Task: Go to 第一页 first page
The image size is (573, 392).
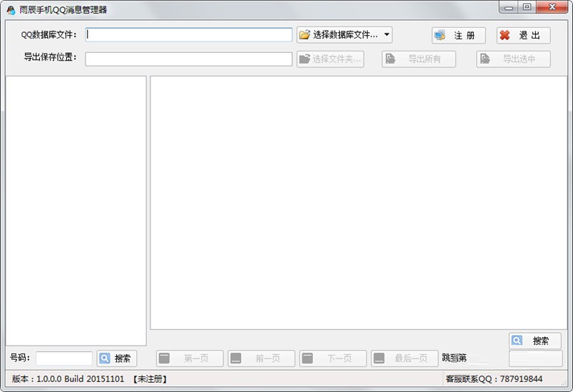Action: click(190, 359)
